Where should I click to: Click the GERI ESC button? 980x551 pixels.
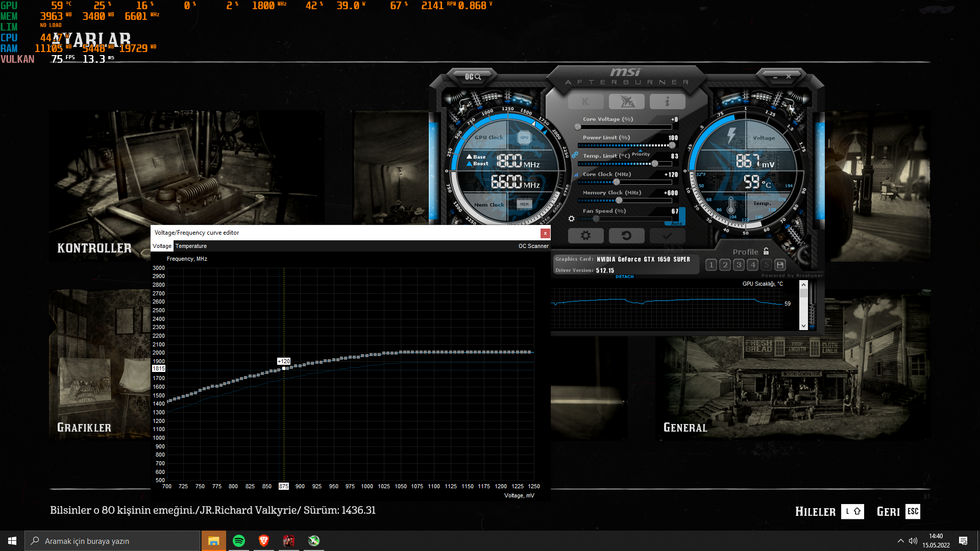pos(898,511)
